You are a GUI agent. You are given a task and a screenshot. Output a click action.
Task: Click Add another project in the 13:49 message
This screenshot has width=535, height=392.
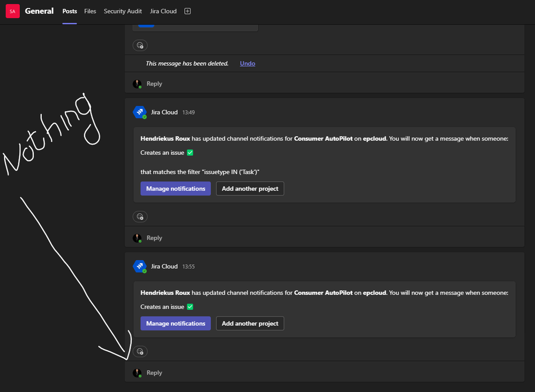click(x=250, y=189)
